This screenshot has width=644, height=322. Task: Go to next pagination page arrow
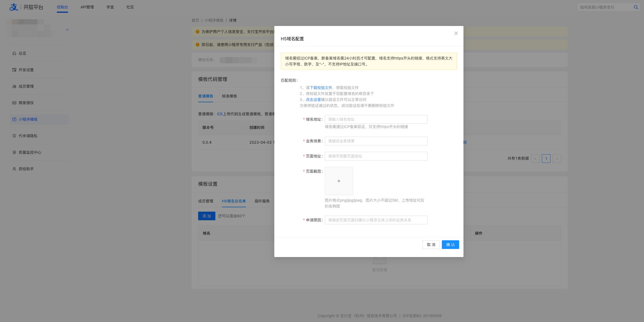click(557, 159)
